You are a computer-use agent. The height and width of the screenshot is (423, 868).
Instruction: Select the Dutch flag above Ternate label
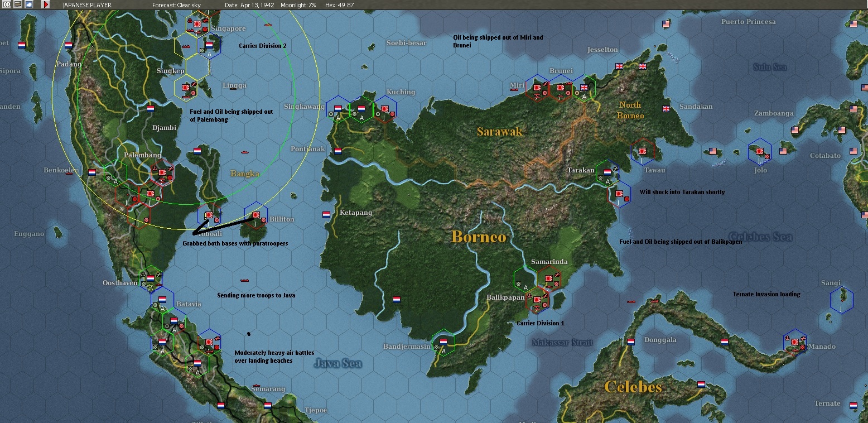pyautogui.click(x=853, y=405)
